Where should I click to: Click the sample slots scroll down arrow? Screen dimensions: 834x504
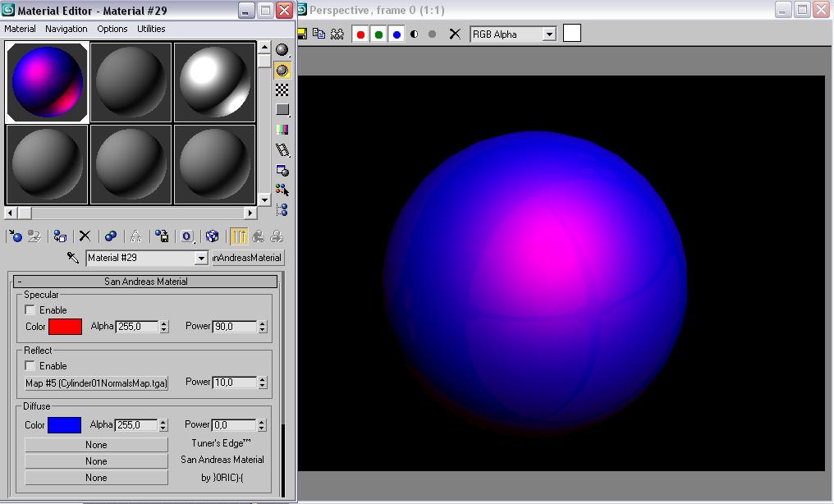pyautogui.click(x=264, y=200)
